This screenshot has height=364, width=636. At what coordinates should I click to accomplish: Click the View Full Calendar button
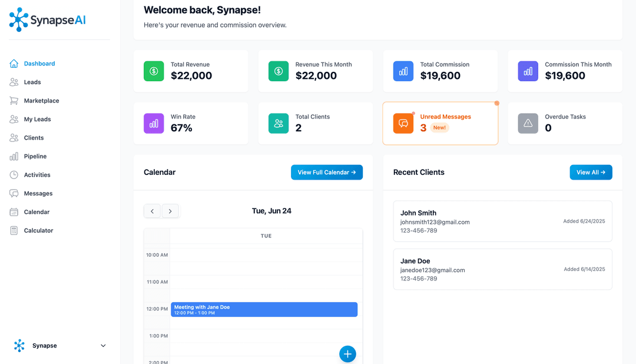(326, 172)
